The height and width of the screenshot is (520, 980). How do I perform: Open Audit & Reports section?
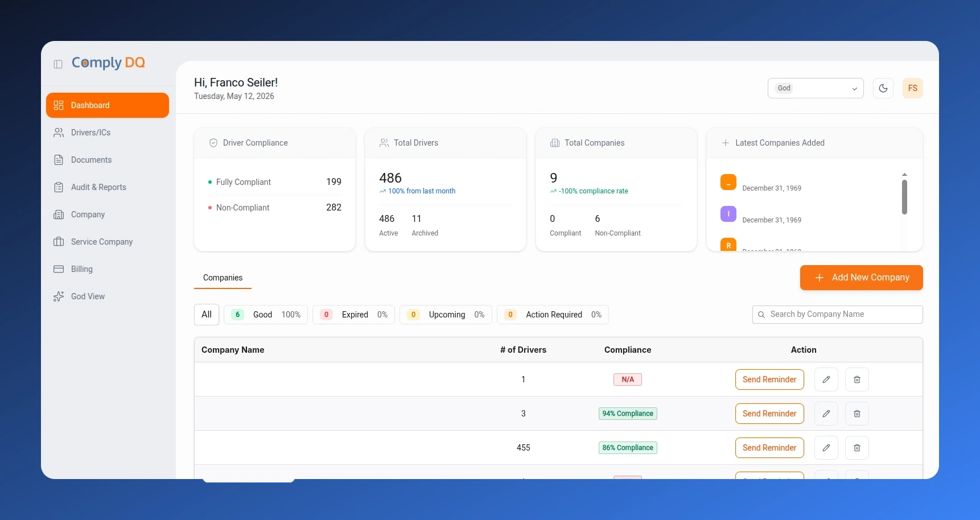coord(108,187)
